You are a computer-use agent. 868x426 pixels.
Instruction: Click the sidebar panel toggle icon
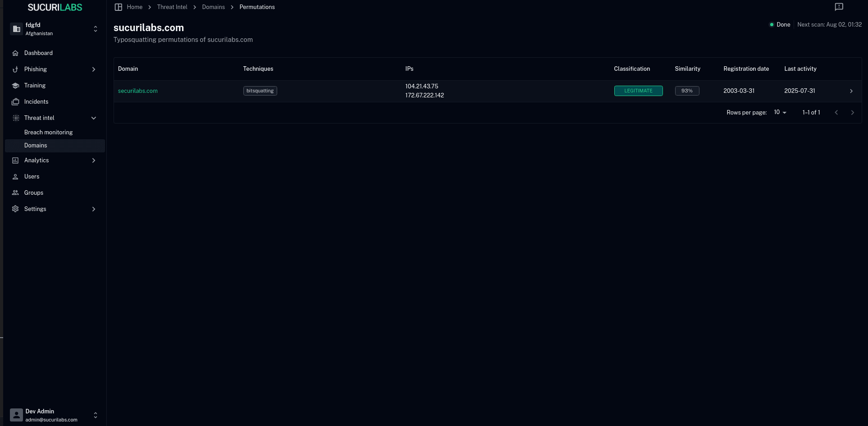[x=119, y=7]
